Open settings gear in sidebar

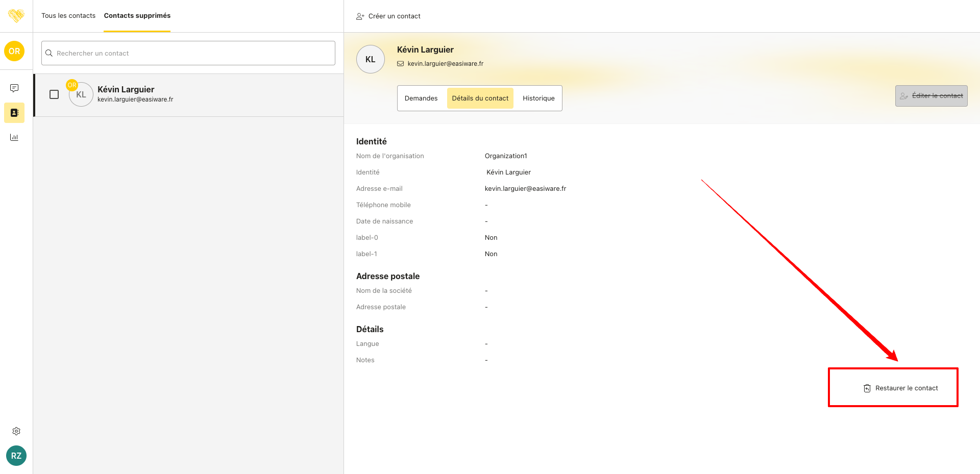coord(16,431)
